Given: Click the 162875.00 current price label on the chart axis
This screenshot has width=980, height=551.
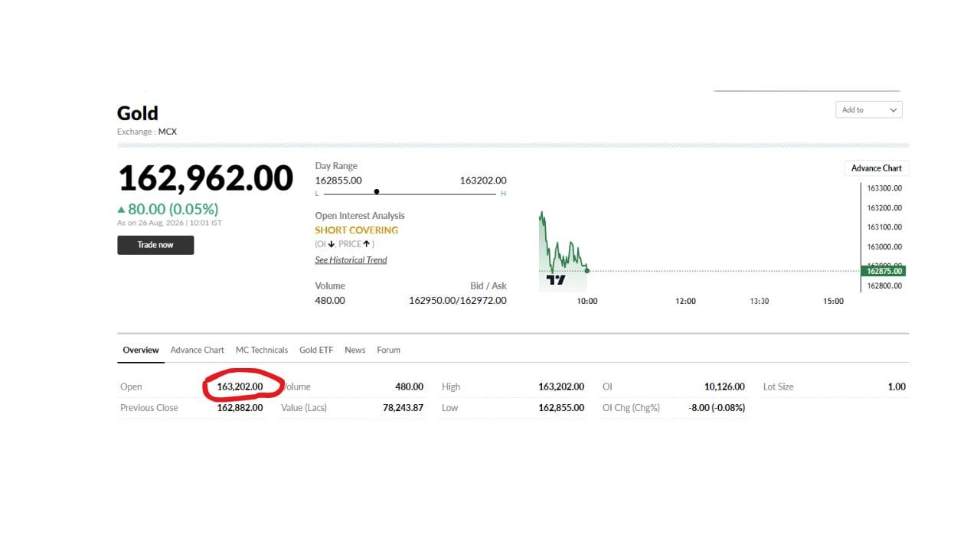Looking at the screenshot, I should [x=884, y=271].
